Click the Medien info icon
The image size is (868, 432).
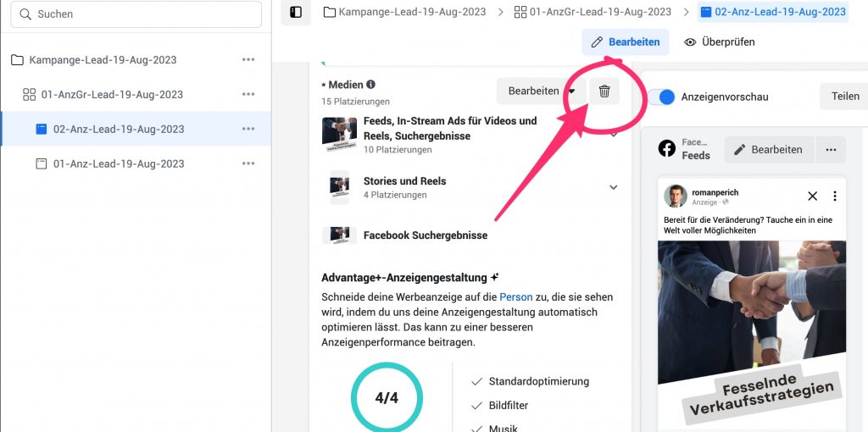pos(371,85)
